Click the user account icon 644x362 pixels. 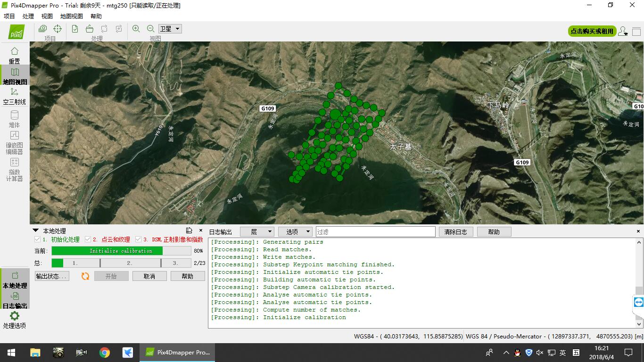[x=623, y=31]
